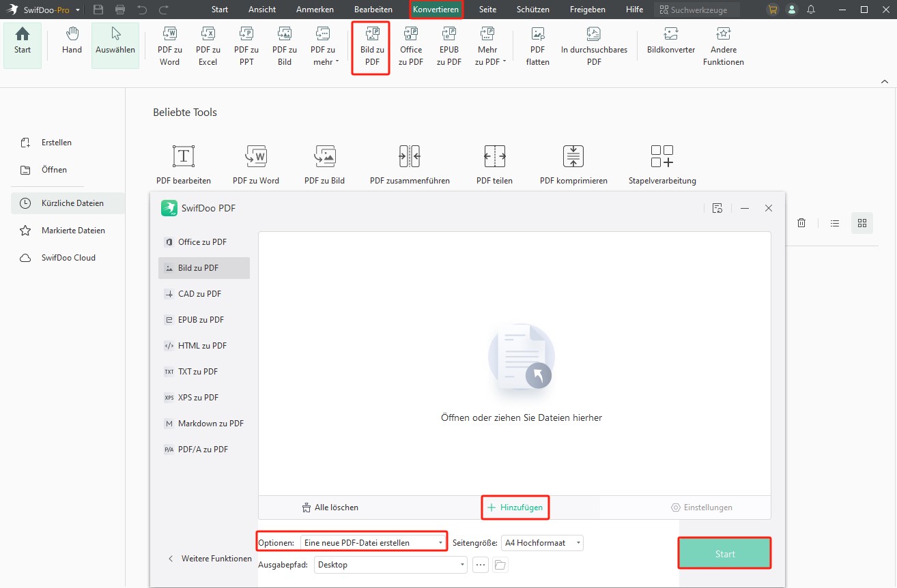Select the Hand tool
The height and width of the screenshot is (588, 897).
(x=72, y=41)
